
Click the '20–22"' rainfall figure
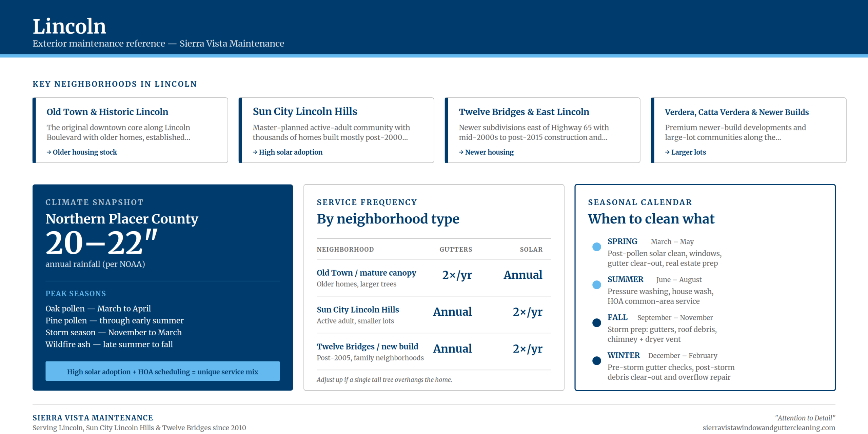[102, 242]
